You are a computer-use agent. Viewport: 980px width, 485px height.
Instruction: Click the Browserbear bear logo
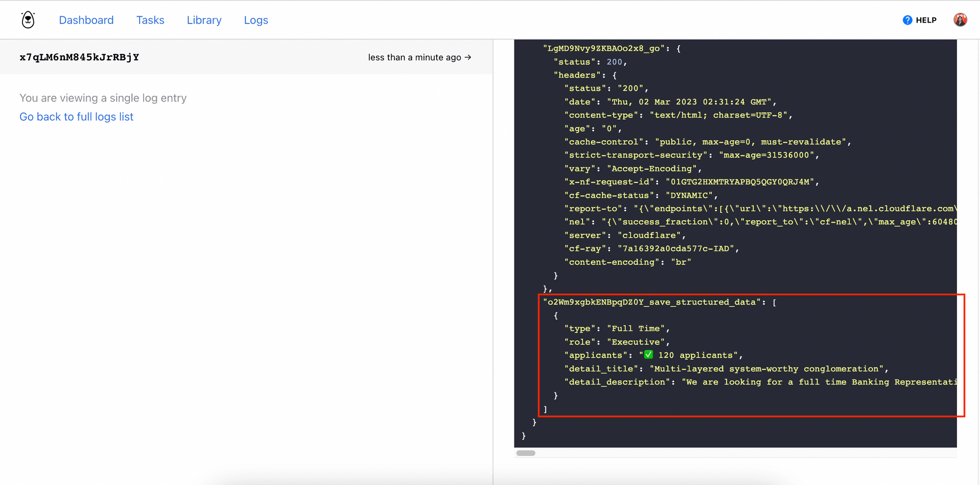point(27,19)
